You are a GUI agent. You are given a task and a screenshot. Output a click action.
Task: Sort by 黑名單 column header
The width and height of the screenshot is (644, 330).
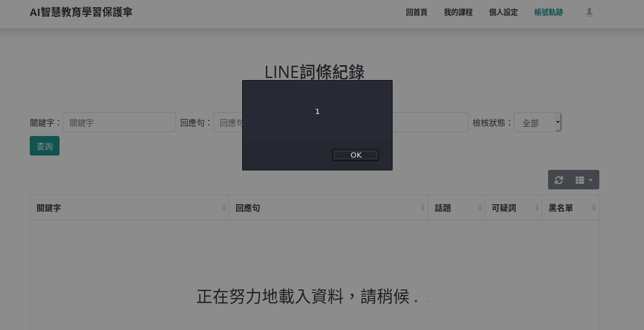571,208
